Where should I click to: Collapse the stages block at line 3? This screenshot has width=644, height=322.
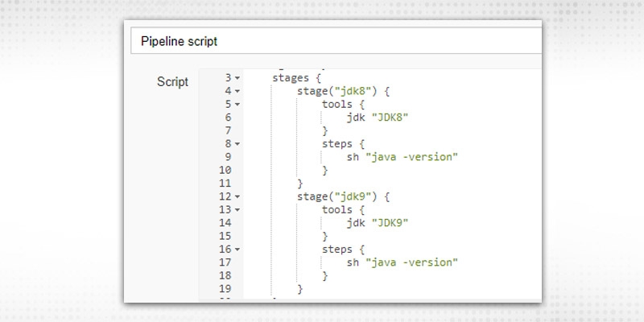coord(237,78)
